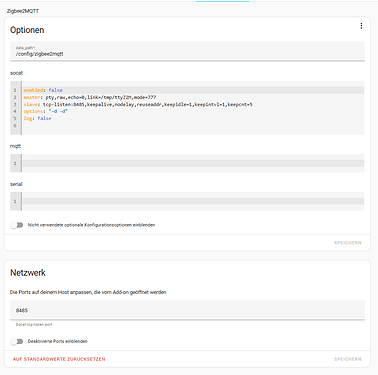The width and height of the screenshot is (378, 375).
Task: Click 'Auf Standardwerte zurücksetzen' button
Action: (x=59, y=359)
